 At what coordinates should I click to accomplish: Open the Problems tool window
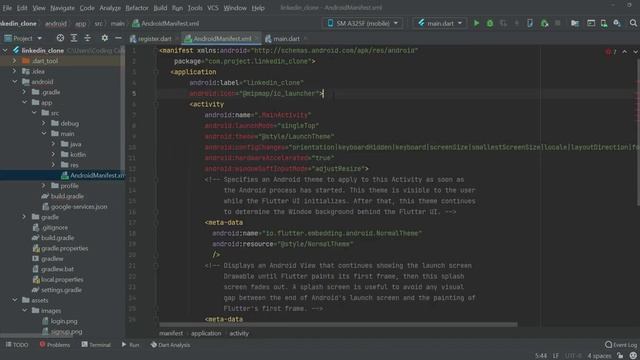(x=55, y=345)
